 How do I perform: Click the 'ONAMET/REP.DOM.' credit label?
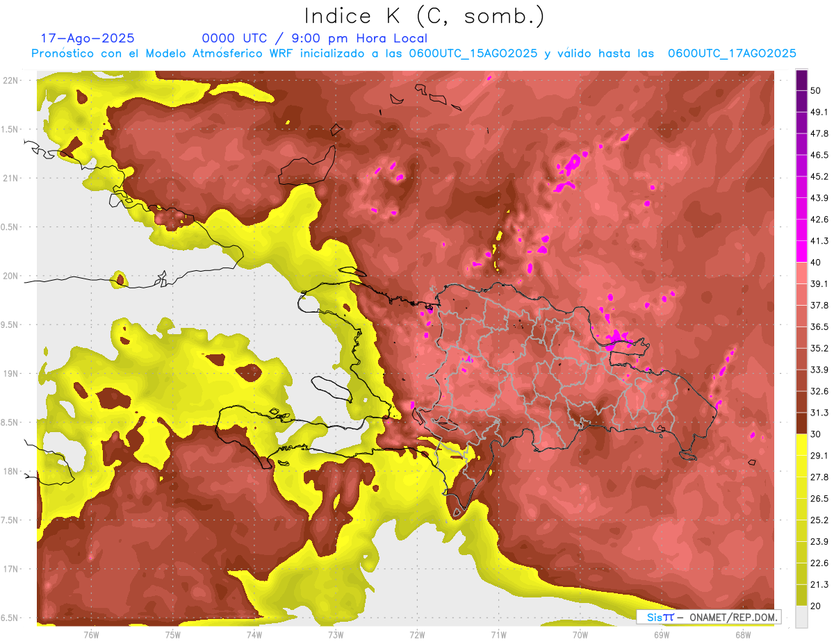tap(733, 617)
